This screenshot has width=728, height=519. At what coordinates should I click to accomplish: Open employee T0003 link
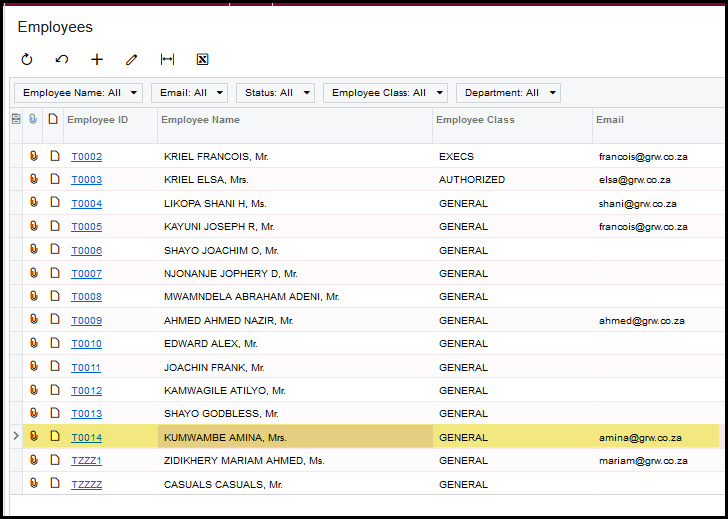(86, 180)
